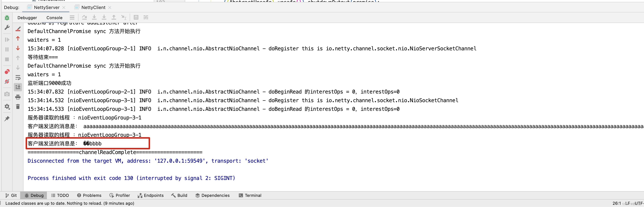The width and height of the screenshot is (644, 207).
Task: Switch to the Debugger tab
Action: (x=27, y=18)
